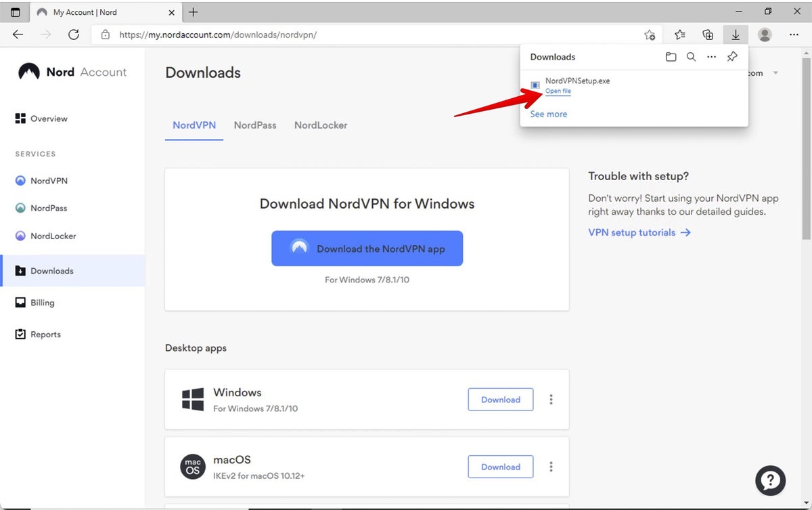Viewport: 812px width, 510px height.
Task: Select Downloads in the sidebar
Action: coord(72,270)
